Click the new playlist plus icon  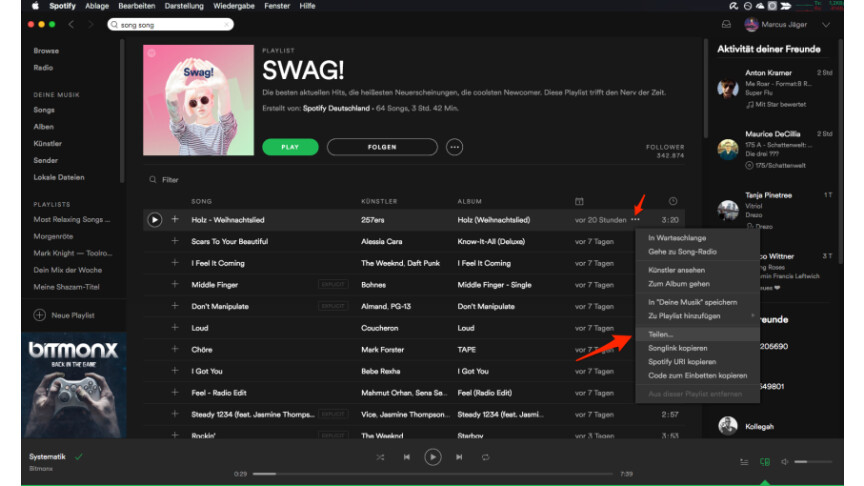(x=40, y=315)
